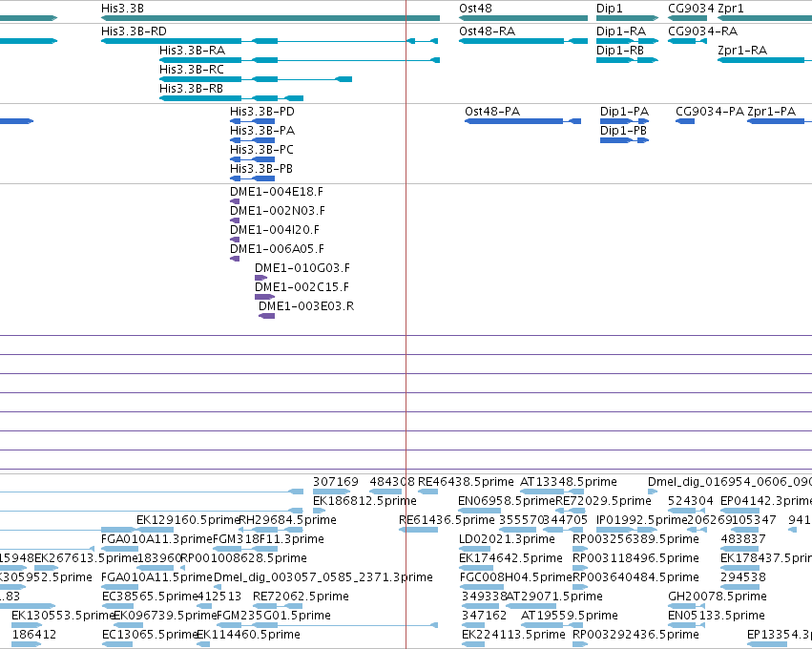Select EST RP001008628.5prime

pos(182,568)
